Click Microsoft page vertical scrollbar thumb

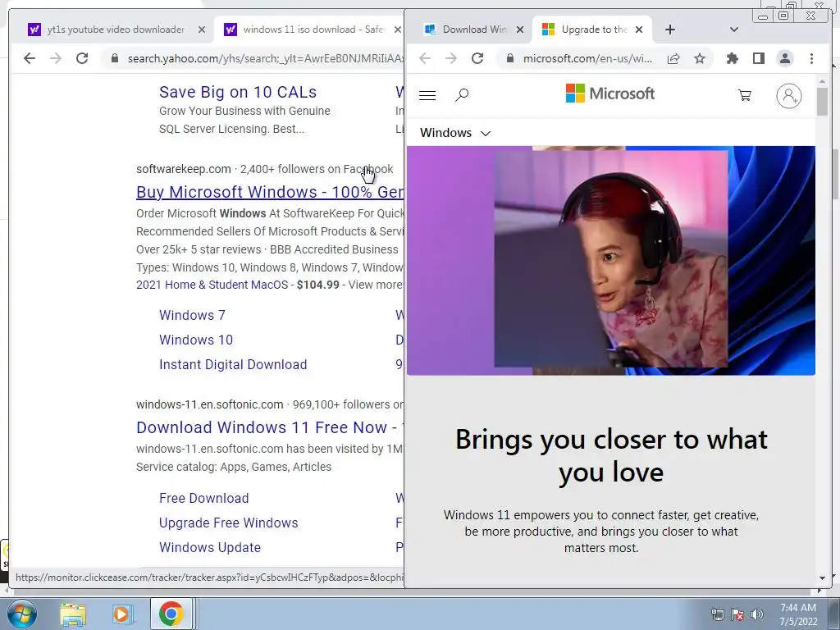tap(822, 101)
